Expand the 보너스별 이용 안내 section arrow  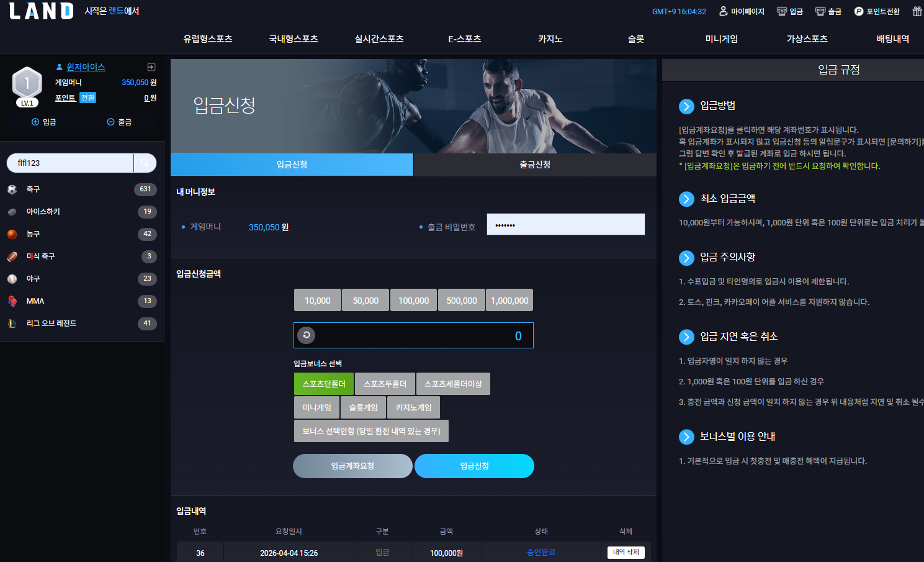tap(686, 437)
